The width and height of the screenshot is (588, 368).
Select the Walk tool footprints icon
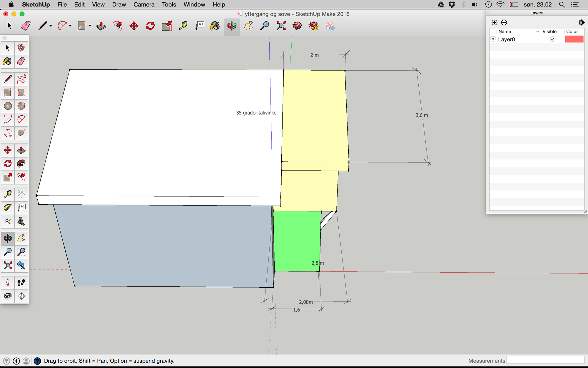point(21,283)
